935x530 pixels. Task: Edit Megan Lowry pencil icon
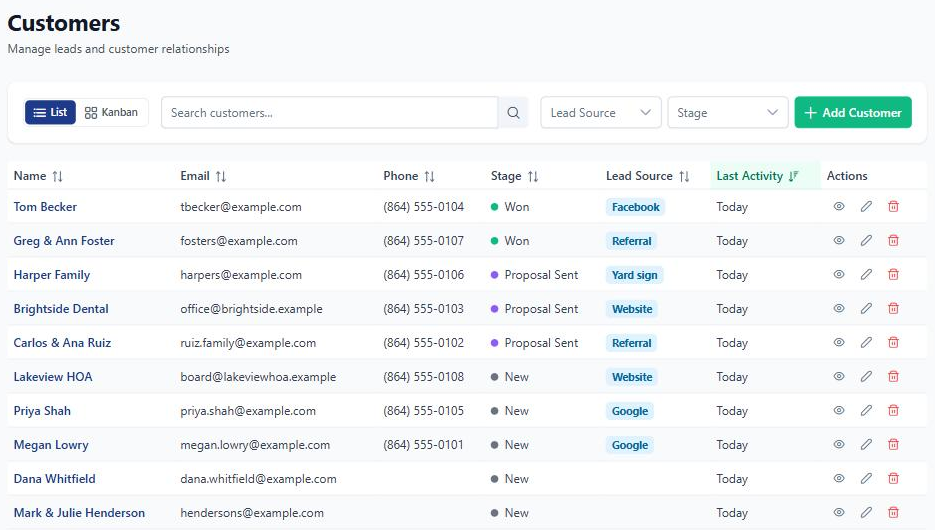[x=866, y=444]
